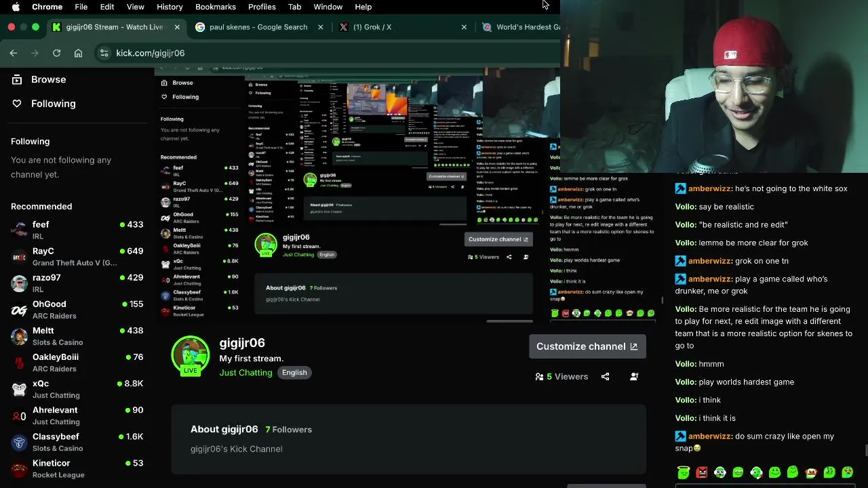The image size is (868, 488).
Task: Open the History menu
Action: (170, 7)
